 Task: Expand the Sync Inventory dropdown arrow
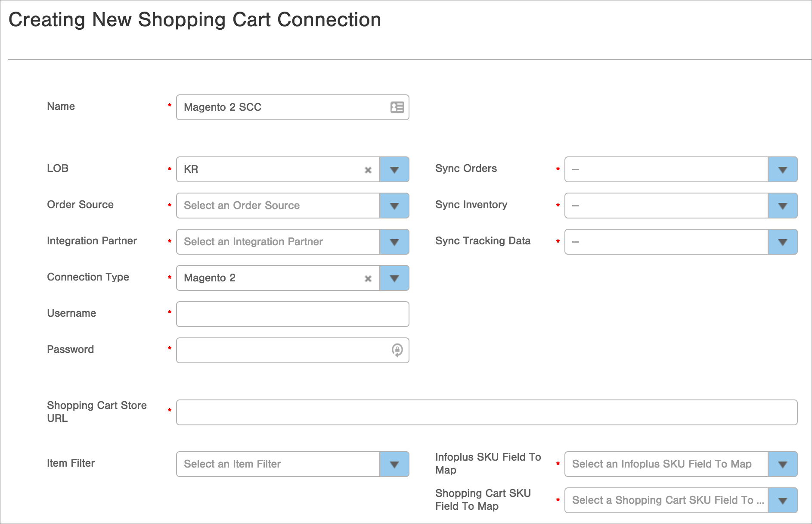click(x=783, y=206)
